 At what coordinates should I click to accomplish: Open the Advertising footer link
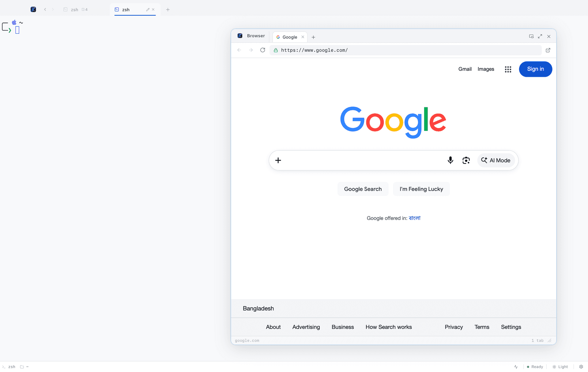tap(306, 327)
